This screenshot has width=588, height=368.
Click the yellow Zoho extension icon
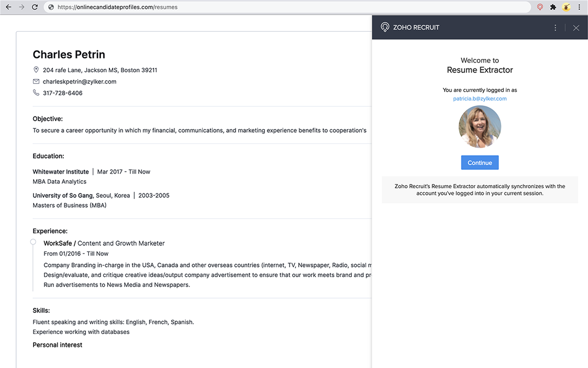coord(566,7)
